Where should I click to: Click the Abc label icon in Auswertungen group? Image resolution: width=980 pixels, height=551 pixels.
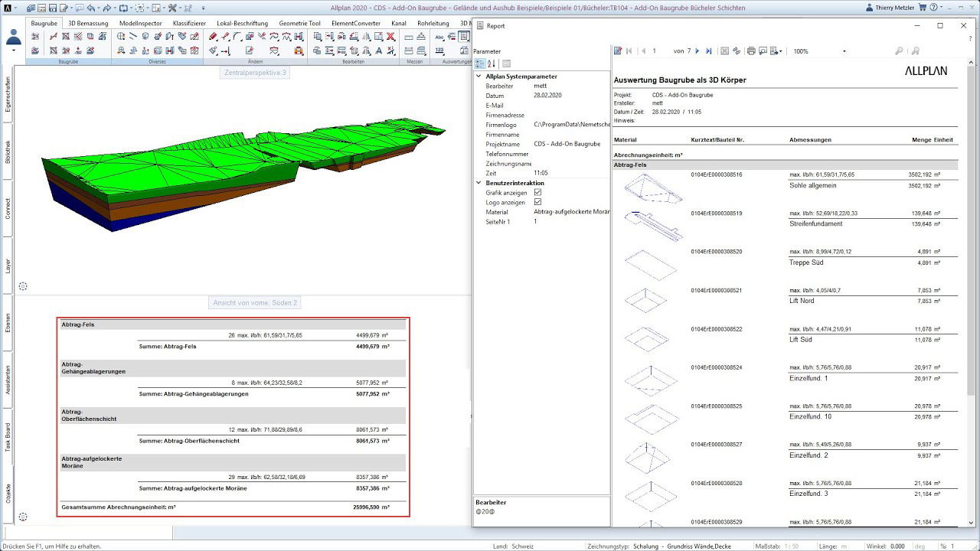tap(440, 37)
